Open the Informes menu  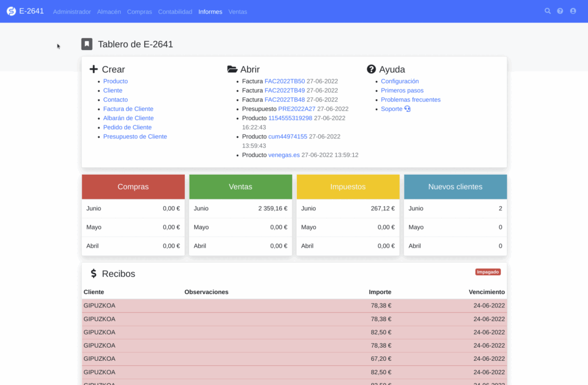click(x=210, y=11)
